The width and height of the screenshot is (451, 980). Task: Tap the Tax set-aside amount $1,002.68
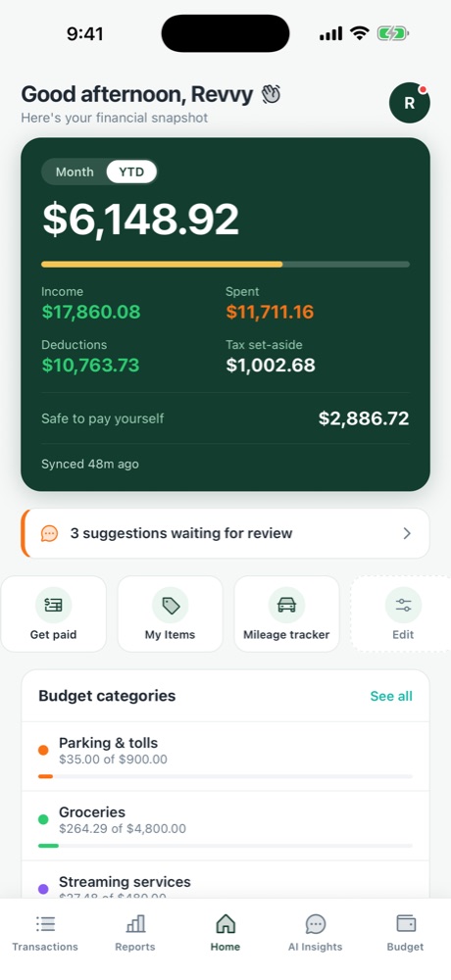(x=271, y=365)
